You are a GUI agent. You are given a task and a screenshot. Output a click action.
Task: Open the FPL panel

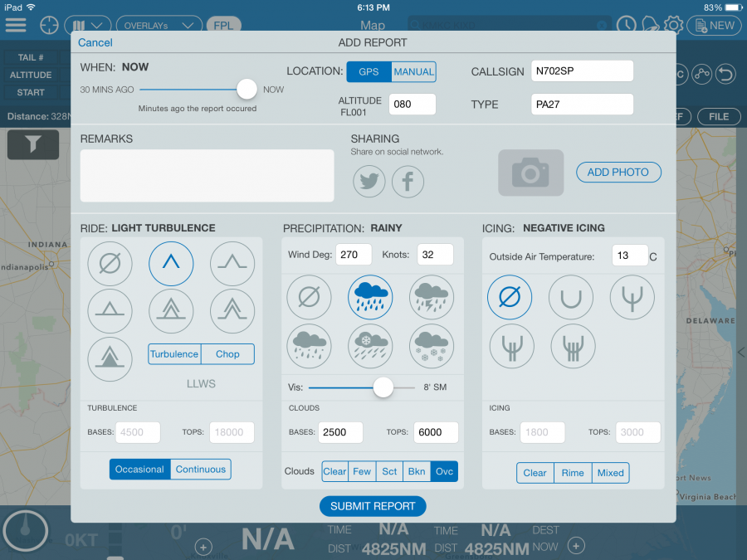pyautogui.click(x=223, y=25)
